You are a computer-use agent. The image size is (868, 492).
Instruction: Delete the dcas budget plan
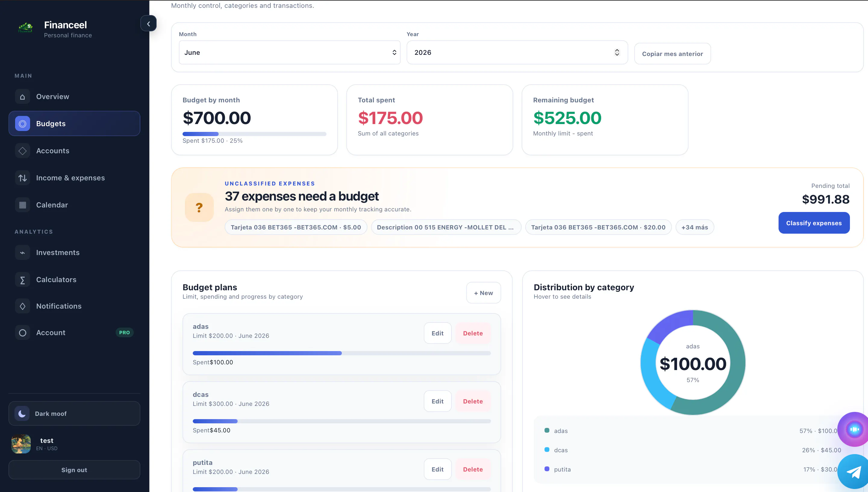click(473, 401)
